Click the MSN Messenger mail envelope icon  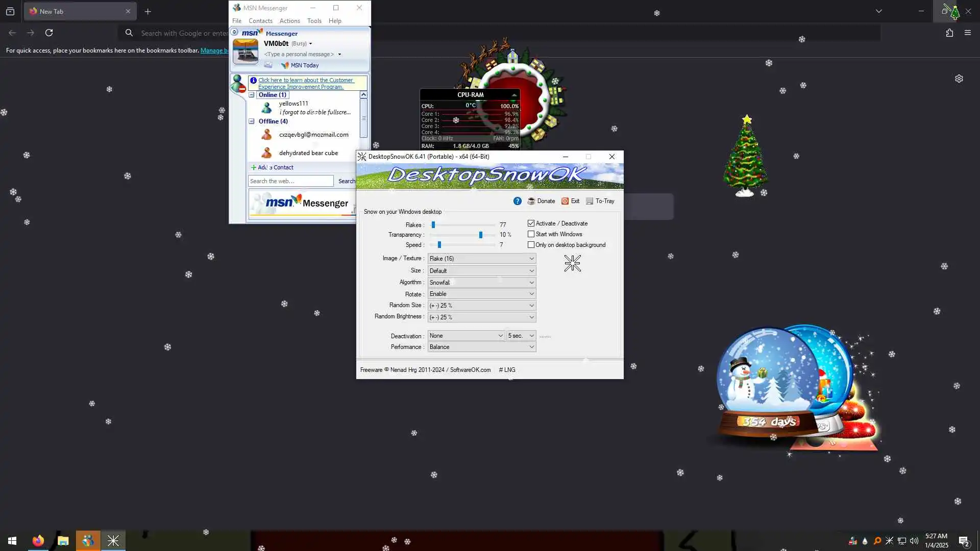tap(268, 65)
